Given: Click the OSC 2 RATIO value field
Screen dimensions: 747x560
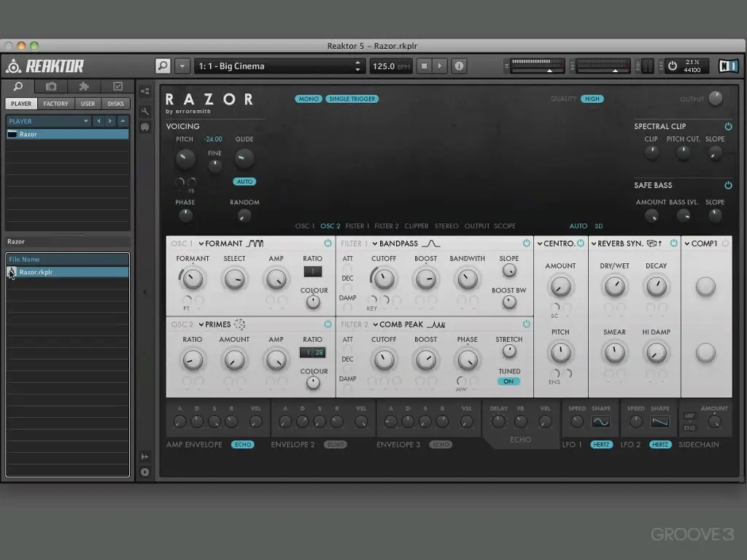Looking at the screenshot, I should click(x=312, y=352).
